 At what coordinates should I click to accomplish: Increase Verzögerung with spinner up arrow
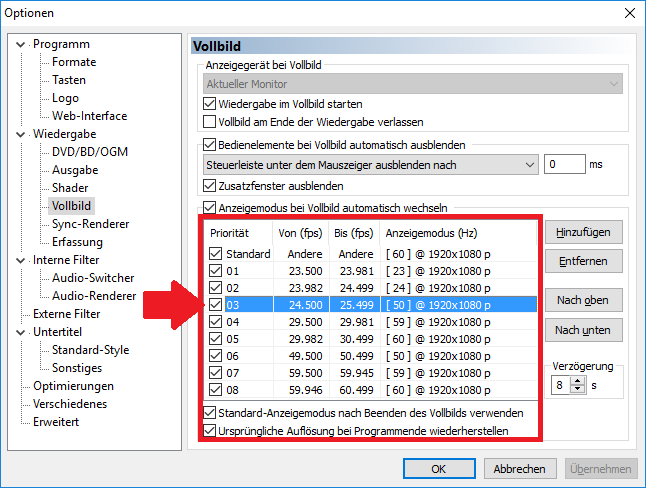click(x=578, y=381)
